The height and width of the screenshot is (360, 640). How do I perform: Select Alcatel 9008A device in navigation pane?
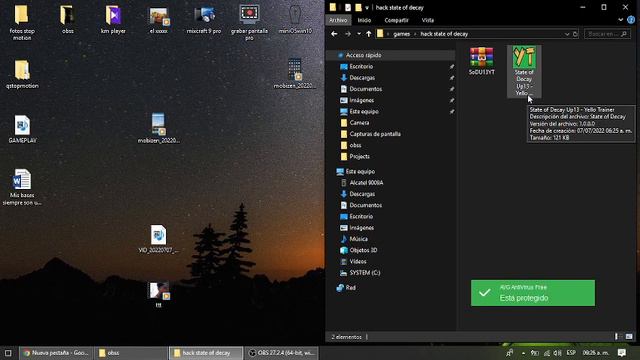coord(362,183)
